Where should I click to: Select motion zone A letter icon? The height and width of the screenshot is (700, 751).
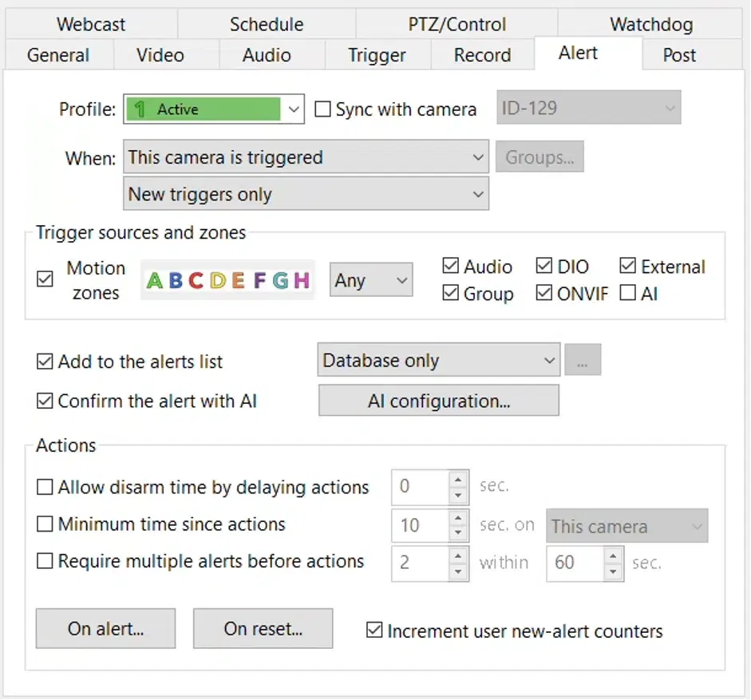coord(155,281)
